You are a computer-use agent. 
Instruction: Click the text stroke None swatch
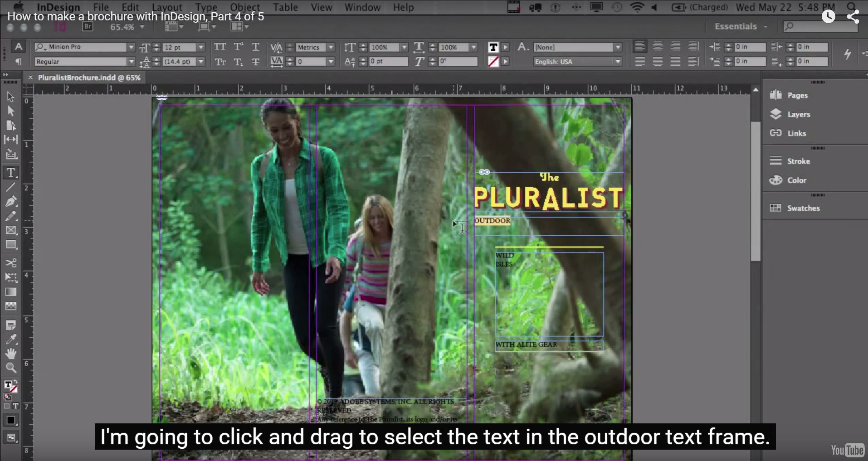click(493, 62)
